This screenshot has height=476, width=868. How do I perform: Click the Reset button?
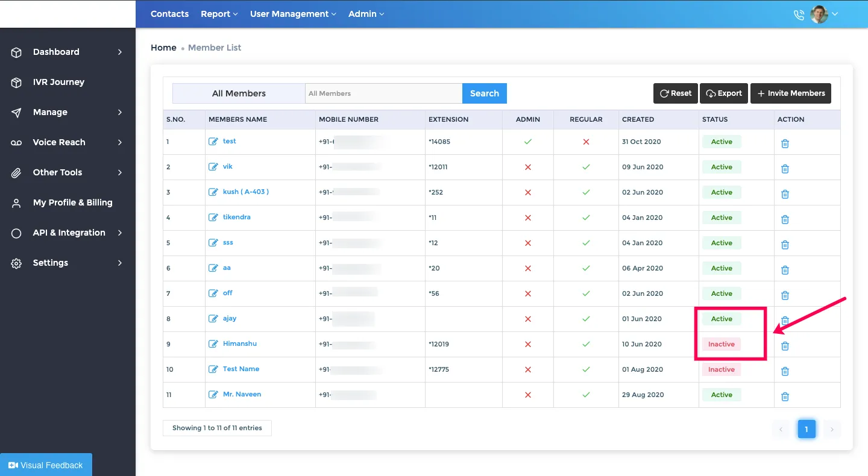[676, 93]
